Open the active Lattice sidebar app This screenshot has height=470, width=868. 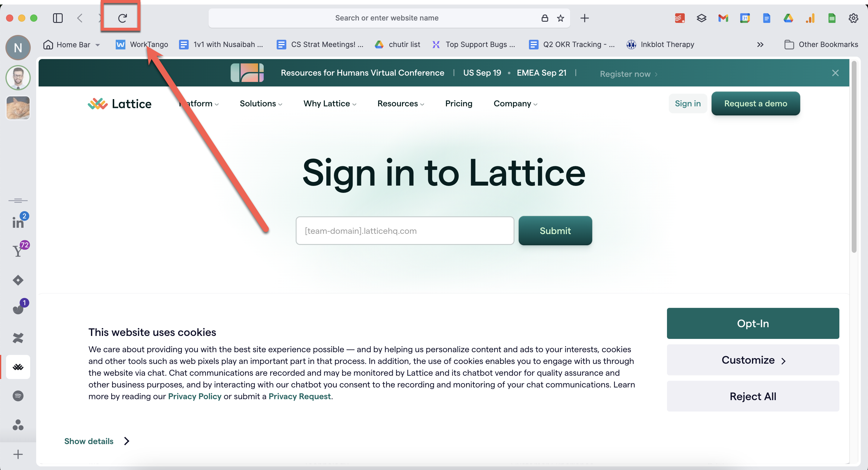coord(18,367)
